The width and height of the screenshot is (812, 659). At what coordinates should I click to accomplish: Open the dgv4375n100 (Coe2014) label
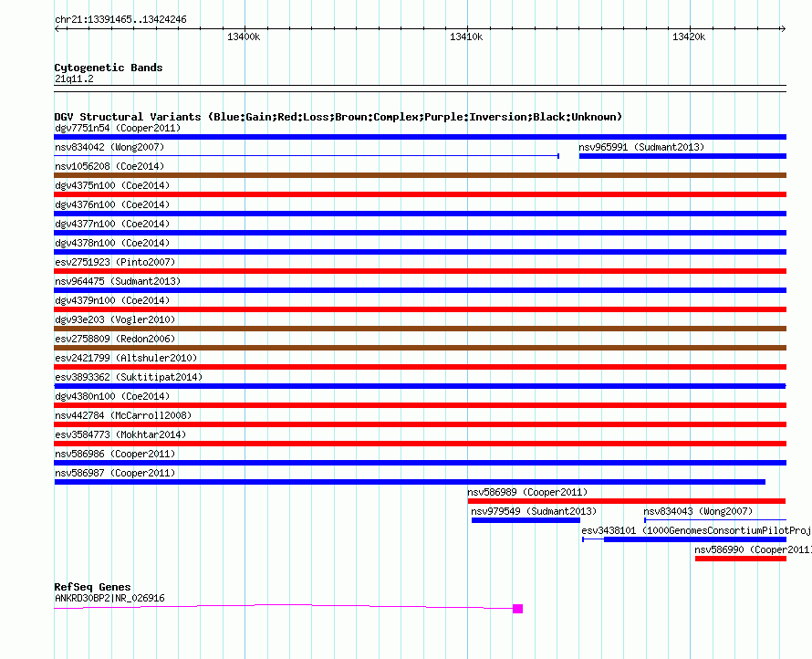tap(112, 185)
